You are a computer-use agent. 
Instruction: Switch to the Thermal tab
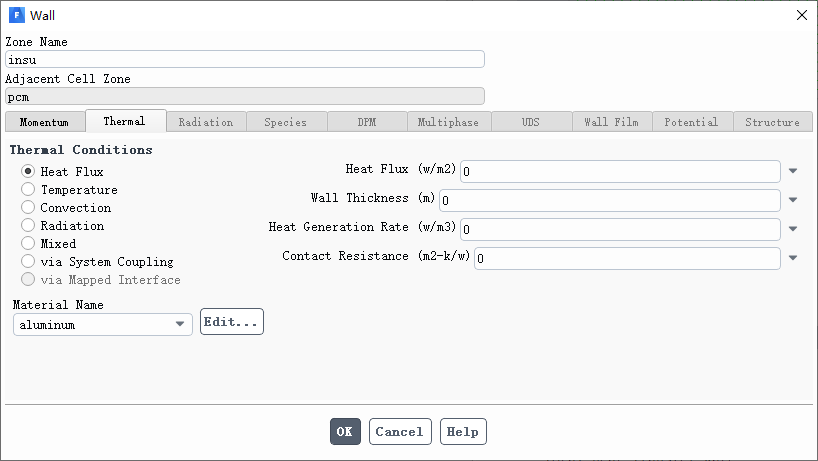click(x=126, y=121)
